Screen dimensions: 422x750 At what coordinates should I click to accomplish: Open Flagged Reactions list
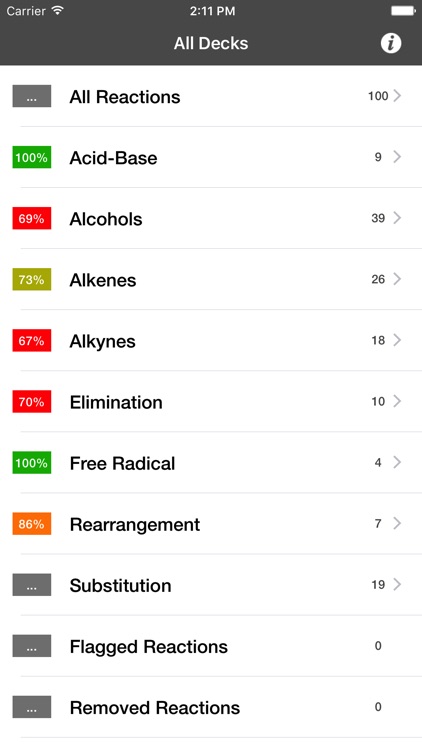point(211,646)
